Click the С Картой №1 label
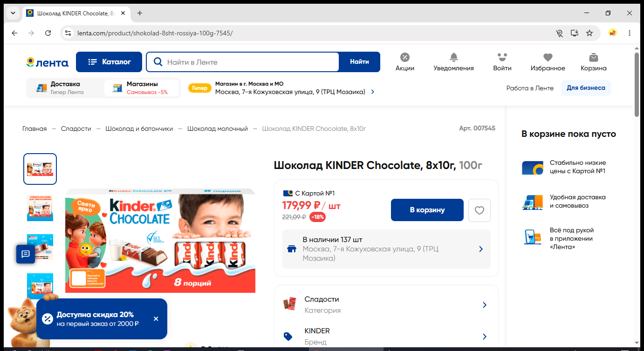 tap(315, 193)
